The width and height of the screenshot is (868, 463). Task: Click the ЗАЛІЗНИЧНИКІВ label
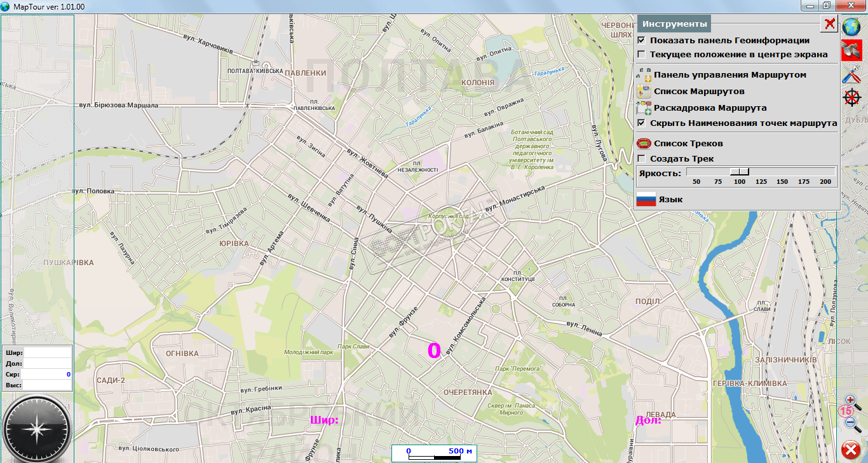click(x=786, y=360)
